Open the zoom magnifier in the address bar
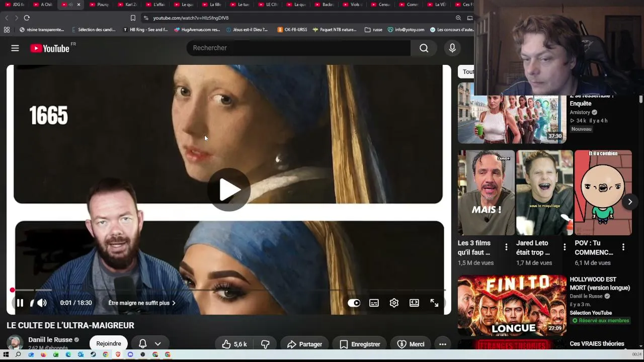644x362 pixels. 458,18
